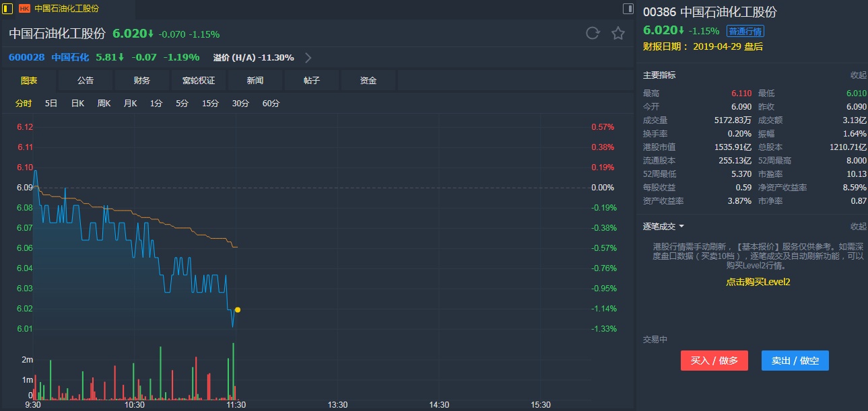Click the yellow current price marker on chart
Viewport: 868px width, 411px height.
click(x=238, y=310)
